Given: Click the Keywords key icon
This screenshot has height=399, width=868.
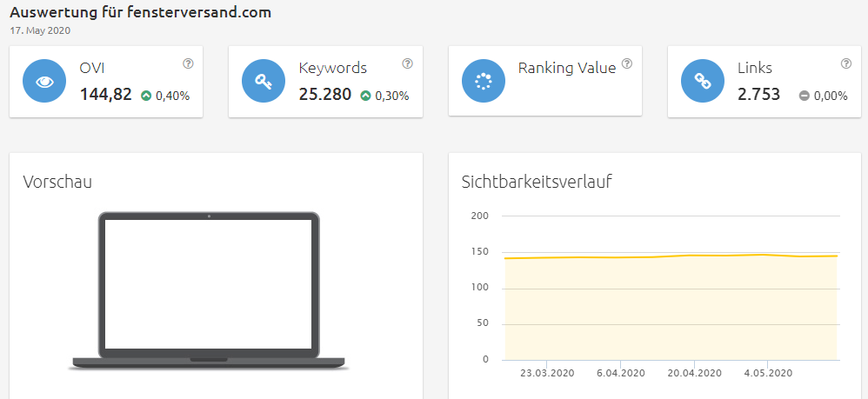Looking at the screenshot, I should pos(264,81).
